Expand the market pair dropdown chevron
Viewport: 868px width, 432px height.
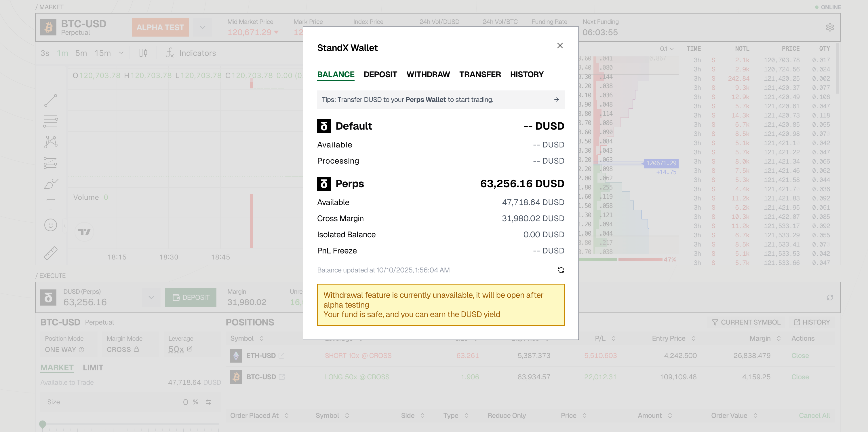coord(203,27)
